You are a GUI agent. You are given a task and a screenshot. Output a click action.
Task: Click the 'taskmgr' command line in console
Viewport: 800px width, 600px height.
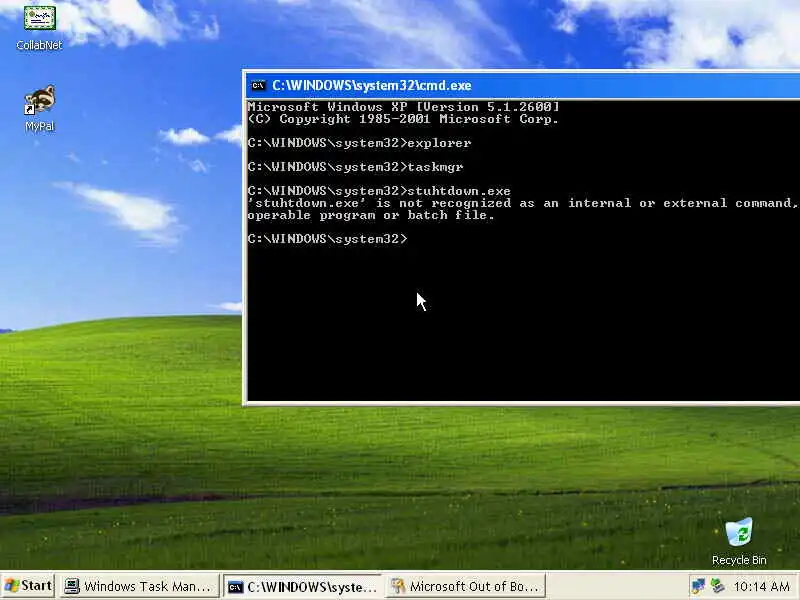pos(356,167)
